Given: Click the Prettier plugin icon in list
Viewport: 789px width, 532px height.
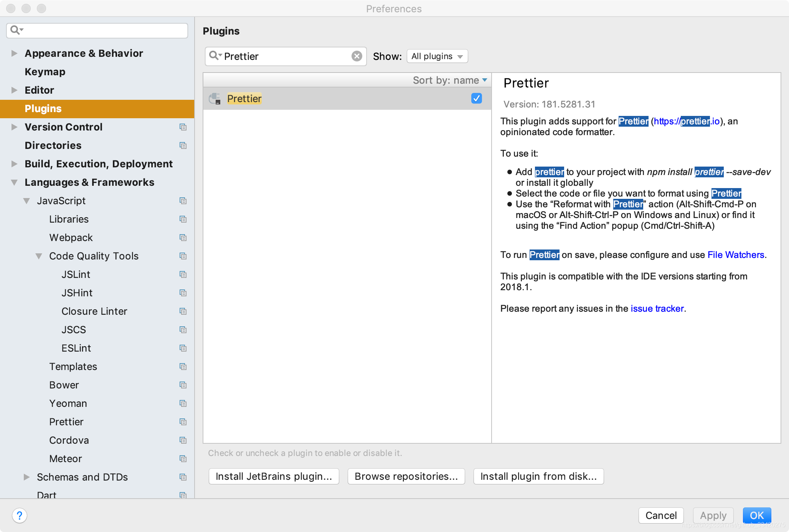Looking at the screenshot, I should click(x=215, y=99).
